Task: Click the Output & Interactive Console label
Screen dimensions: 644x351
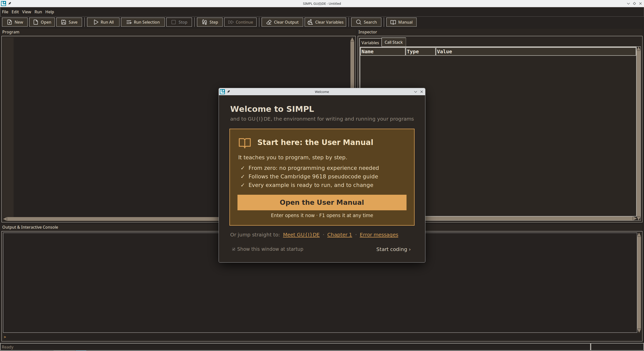Action: coord(30,227)
